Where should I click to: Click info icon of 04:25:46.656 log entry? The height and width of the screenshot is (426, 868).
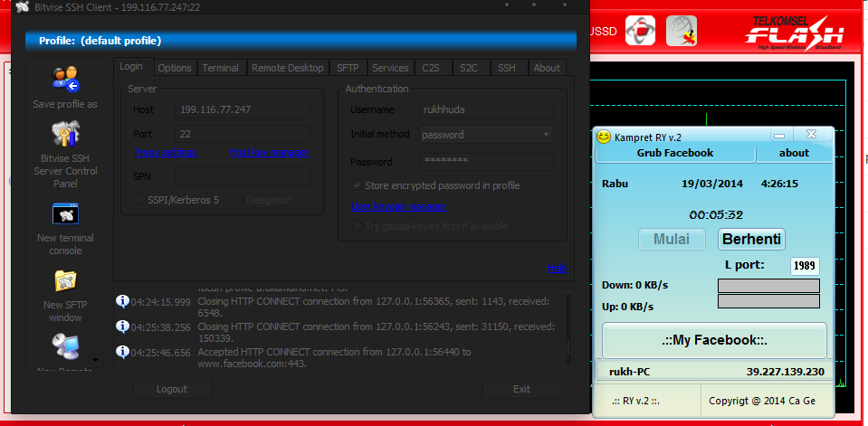tap(122, 352)
